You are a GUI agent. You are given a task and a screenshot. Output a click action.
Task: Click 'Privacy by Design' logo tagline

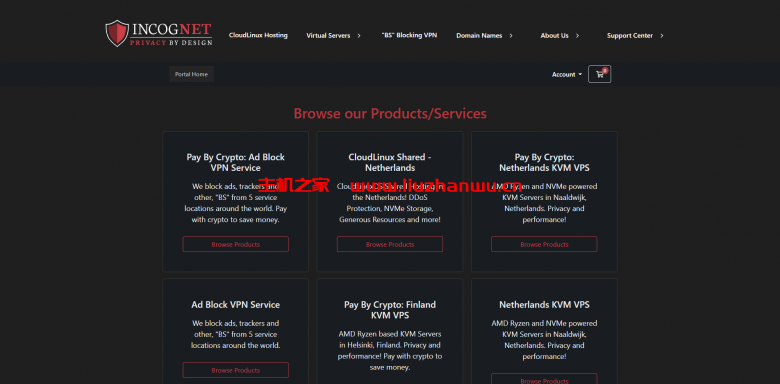(x=172, y=43)
